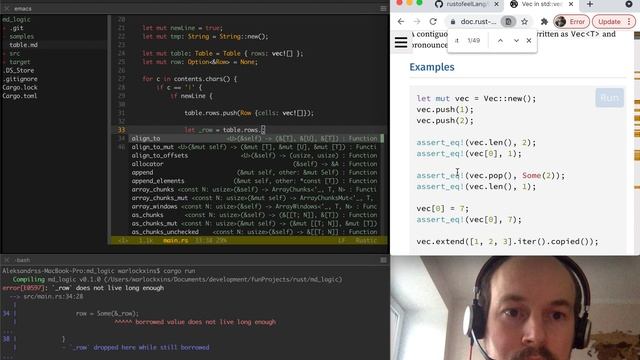The width and height of the screenshot is (640, 360).
Task: Choose allocator completion
Action: [254, 164]
